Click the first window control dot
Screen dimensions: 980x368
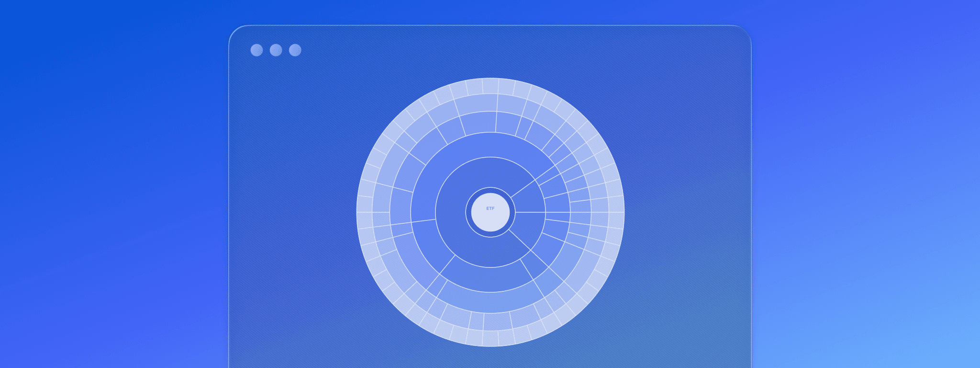coord(256,50)
